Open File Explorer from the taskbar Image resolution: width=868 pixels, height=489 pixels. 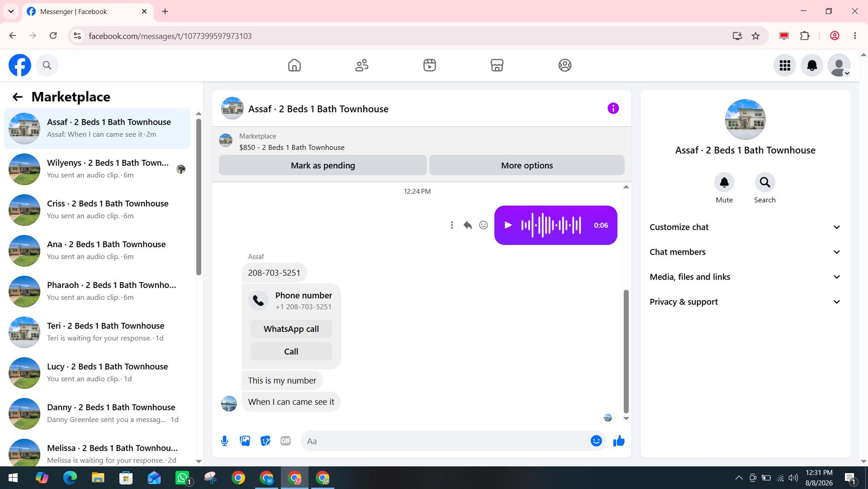coord(98,478)
